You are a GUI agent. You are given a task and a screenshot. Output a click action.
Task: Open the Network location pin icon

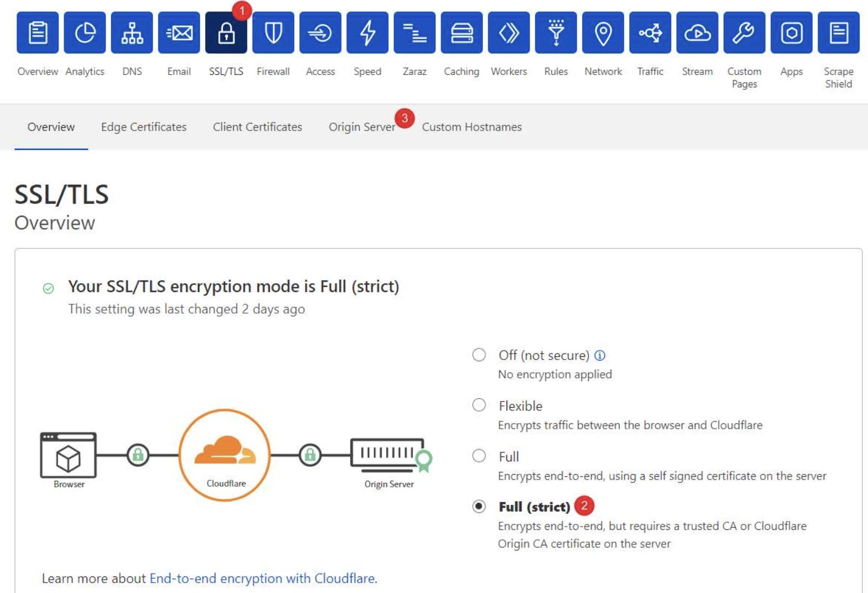tap(603, 33)
